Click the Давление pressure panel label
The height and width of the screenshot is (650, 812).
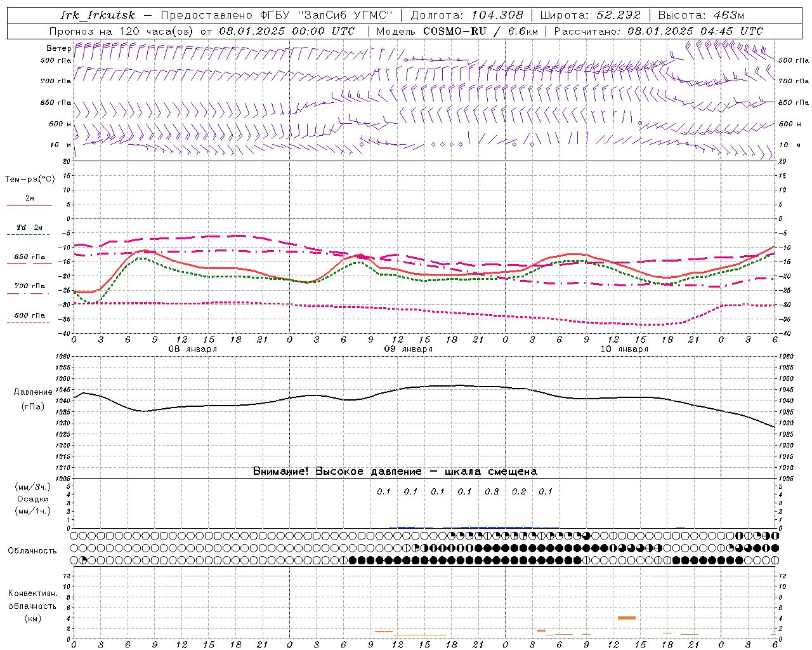[33, 392]
